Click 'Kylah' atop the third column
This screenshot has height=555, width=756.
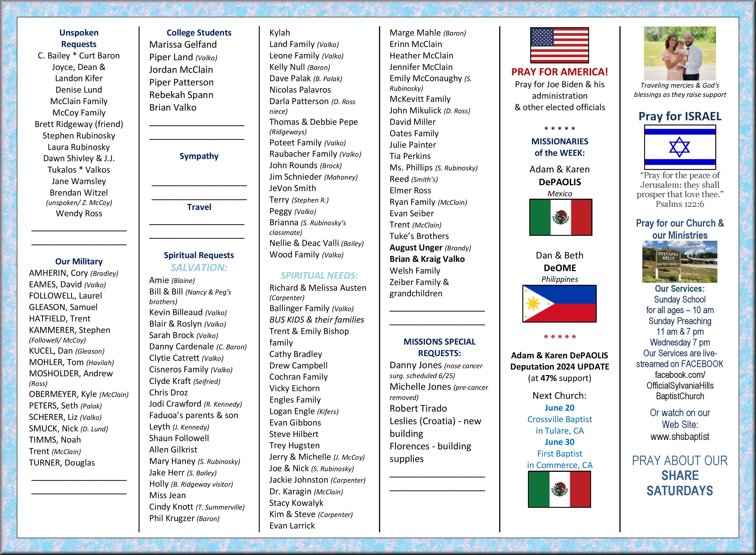(x=280, y=33)
